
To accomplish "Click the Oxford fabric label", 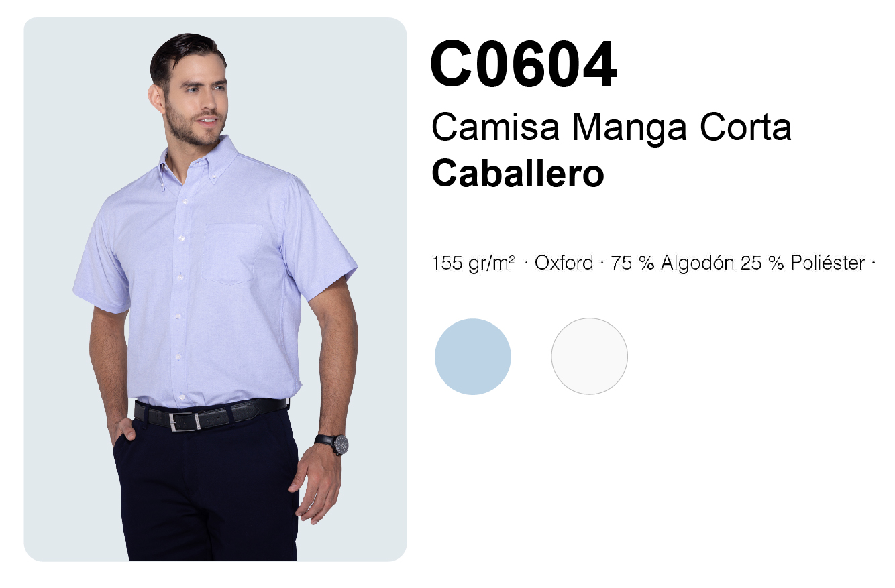I will [564, 263].
